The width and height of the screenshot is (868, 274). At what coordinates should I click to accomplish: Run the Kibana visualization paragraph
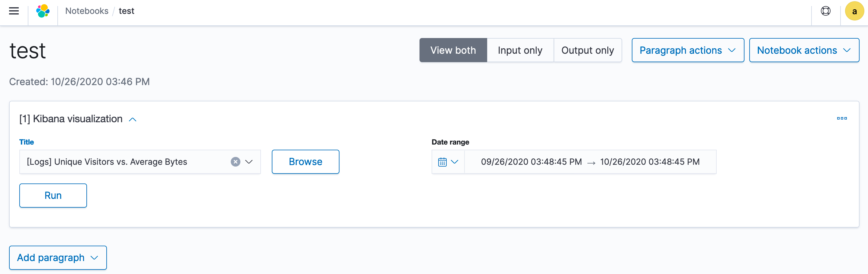click(53, 196)
